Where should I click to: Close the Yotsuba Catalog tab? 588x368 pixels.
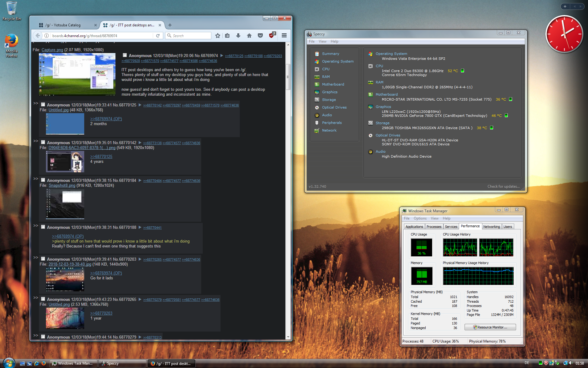coord(96,25)
